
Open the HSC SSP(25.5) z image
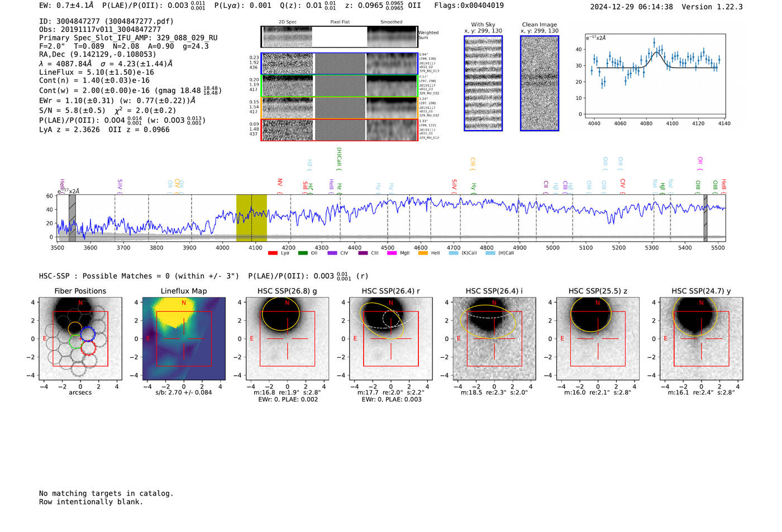click(598, 339)
